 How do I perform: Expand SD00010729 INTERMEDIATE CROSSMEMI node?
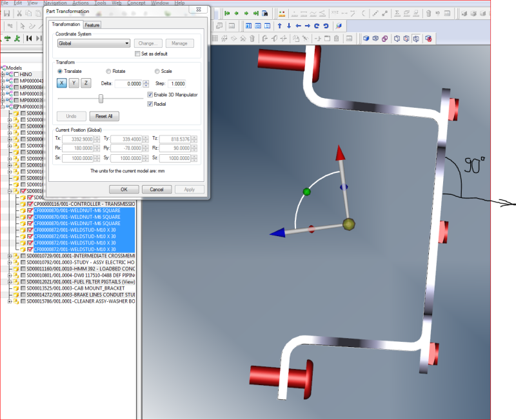click(10, 255)
